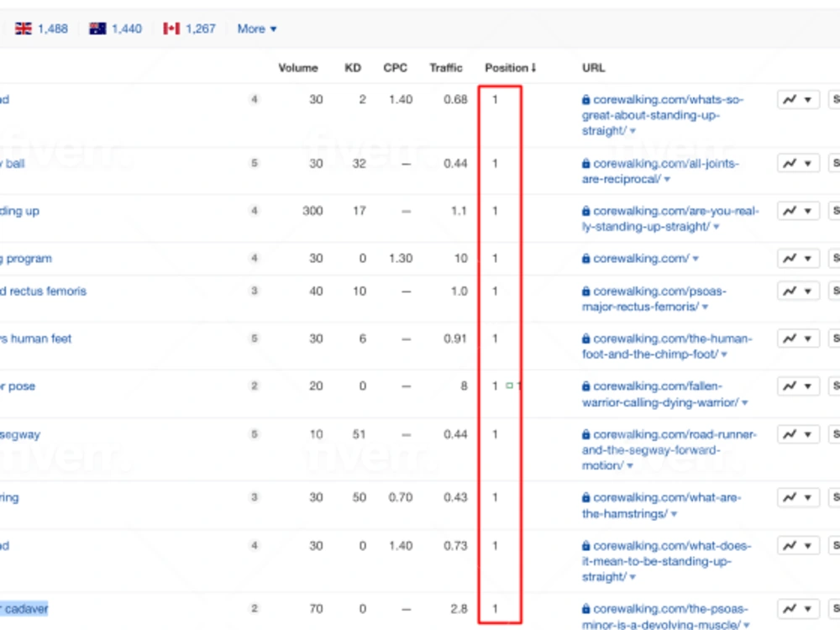This screenshot has width=840, height=630.
Task: Open chart button for human-foot-chimp-foot row
Action: click(x=798, y=339)
